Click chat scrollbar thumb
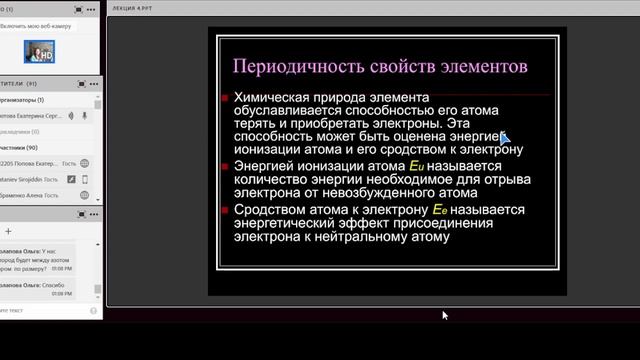 click(98, 289)
